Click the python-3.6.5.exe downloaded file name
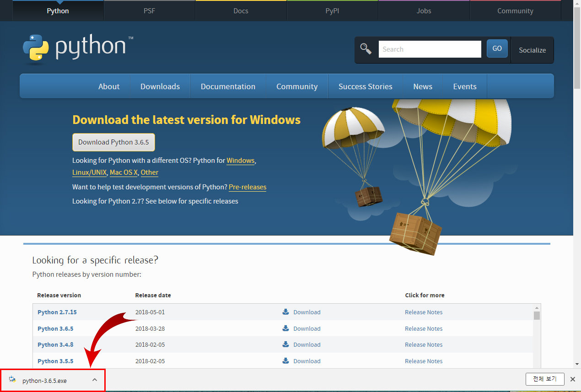The image size is (581, 392). coord(44,381)
